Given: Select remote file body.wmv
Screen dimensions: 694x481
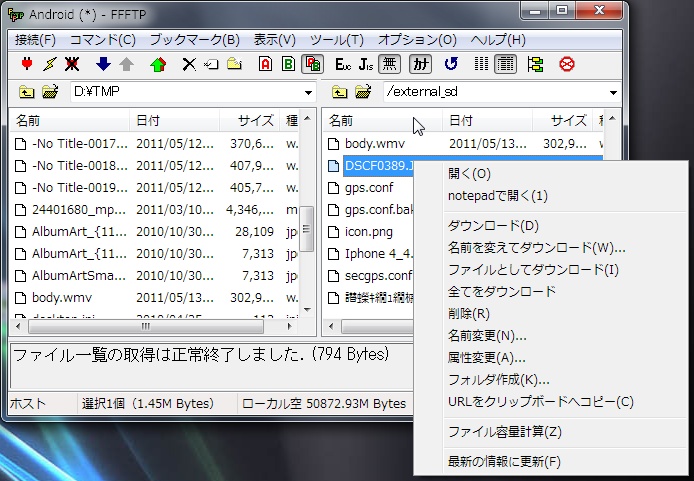Looking at the screenshot, I should [375, 143].
